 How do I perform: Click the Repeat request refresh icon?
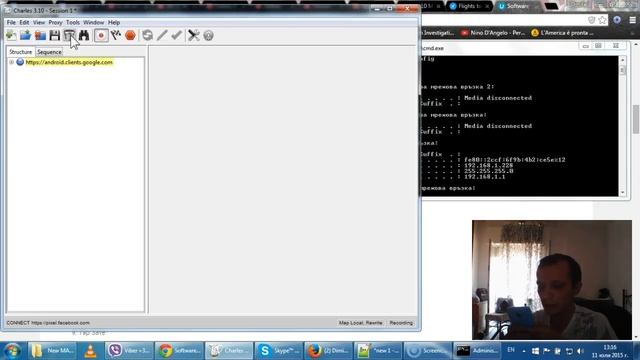pyautogui.click(x=148, y=36)
